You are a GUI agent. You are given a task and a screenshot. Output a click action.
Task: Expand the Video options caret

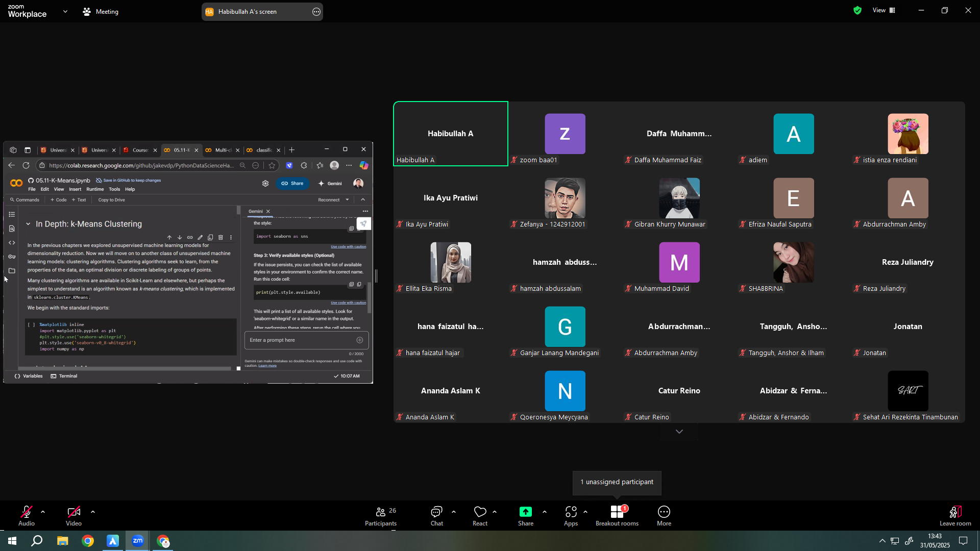tap(93, 512)
